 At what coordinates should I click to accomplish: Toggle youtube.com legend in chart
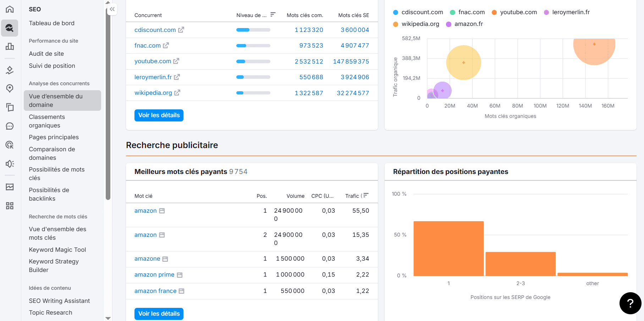click(x=514, y=12)
